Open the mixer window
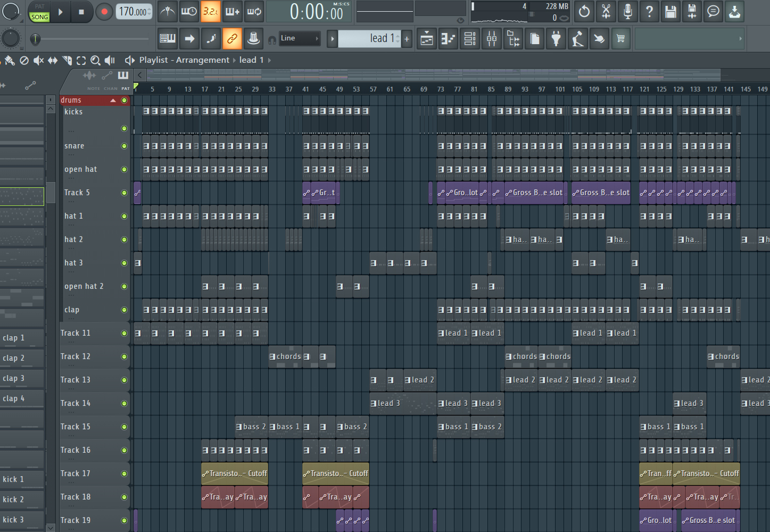770x532 pixels. point(492,38)
